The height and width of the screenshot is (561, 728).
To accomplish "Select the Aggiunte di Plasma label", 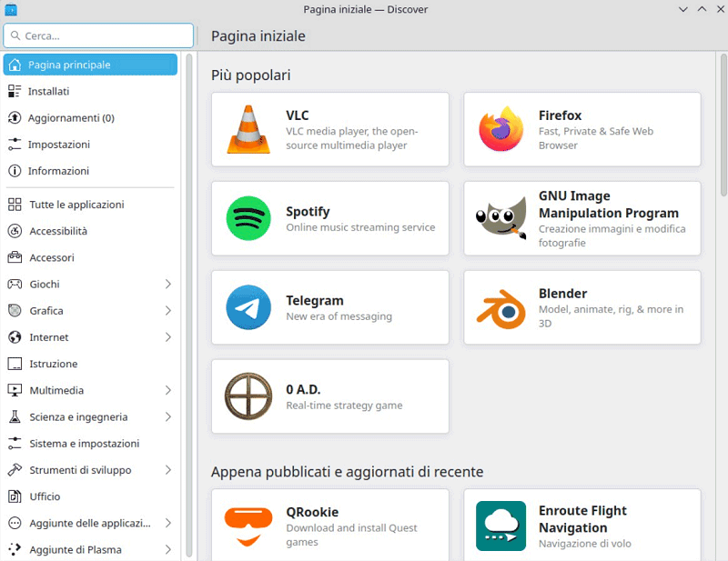I will [76, 550].
